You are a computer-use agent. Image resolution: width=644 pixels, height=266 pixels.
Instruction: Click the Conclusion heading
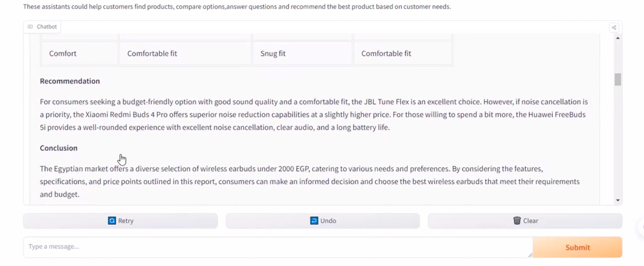coord(58,148)
